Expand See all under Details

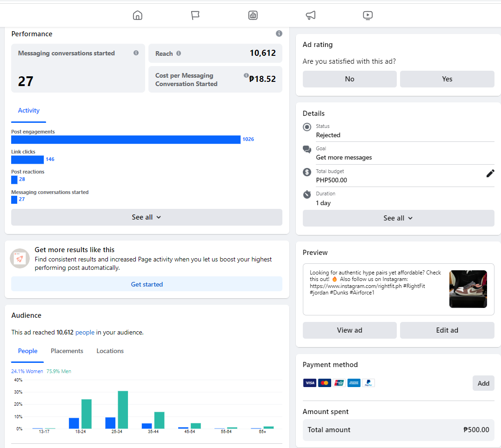[x=399, y=218]
